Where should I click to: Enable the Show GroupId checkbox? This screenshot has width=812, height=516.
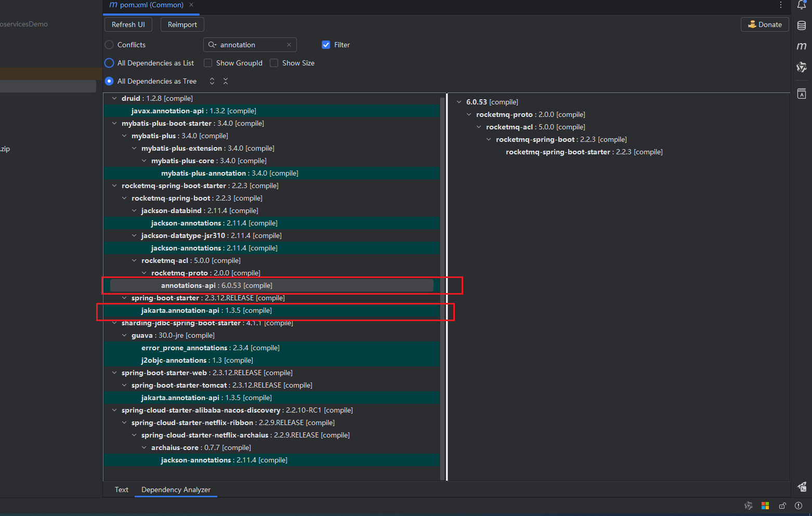208,63
